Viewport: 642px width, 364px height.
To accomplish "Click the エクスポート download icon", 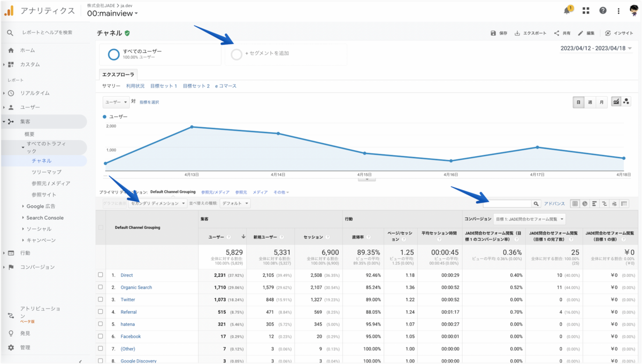I will 517,33.
